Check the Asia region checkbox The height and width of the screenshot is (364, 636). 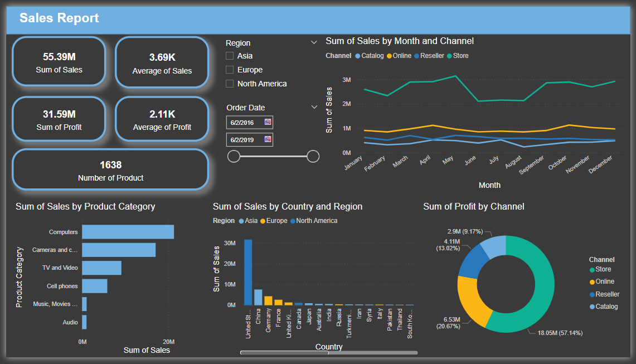point(229,55)
